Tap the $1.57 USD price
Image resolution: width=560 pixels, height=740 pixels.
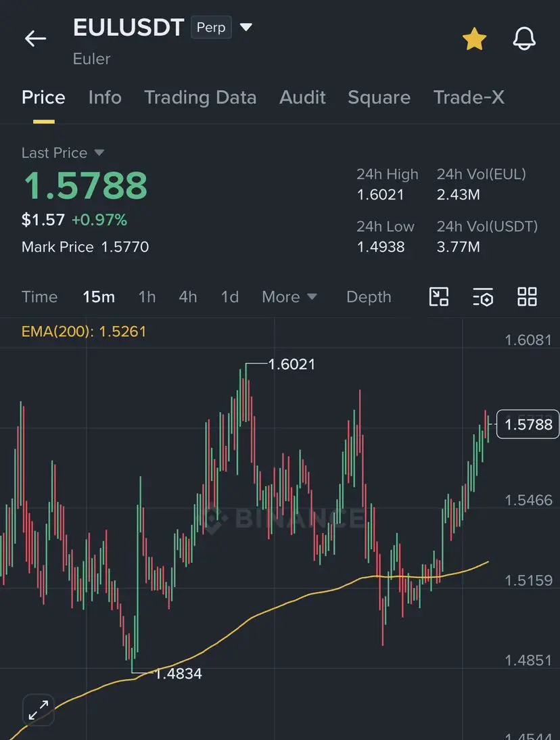[43, 220]
